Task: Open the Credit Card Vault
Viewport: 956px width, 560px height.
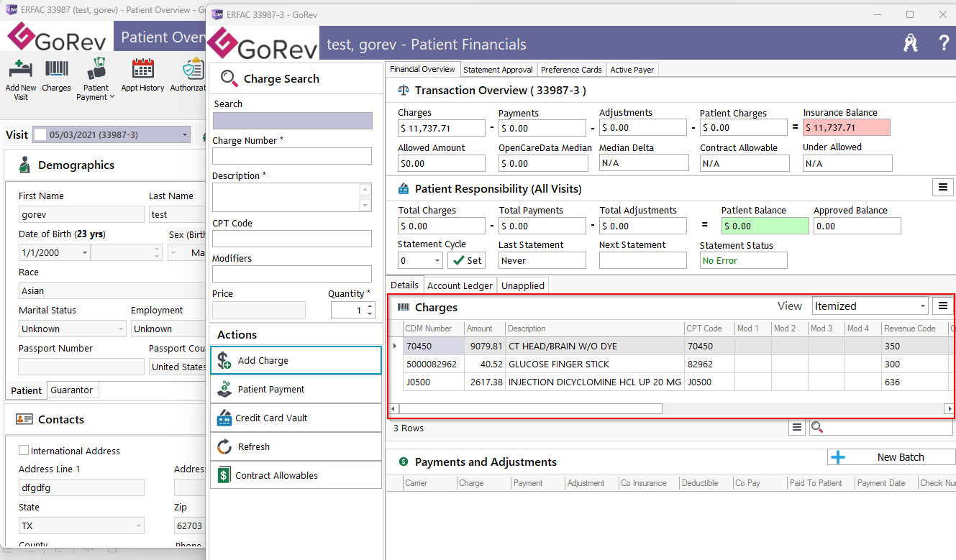Action: 296,418
